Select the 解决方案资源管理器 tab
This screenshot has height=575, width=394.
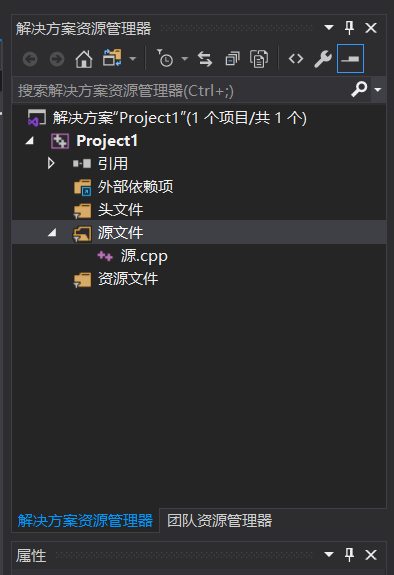coord(85,520)
